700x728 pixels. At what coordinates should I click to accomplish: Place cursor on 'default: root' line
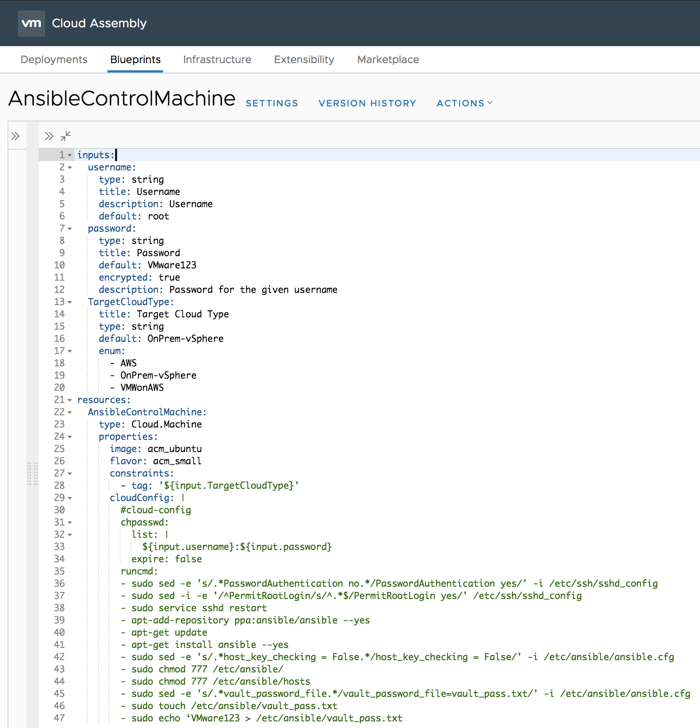point(134,216)
